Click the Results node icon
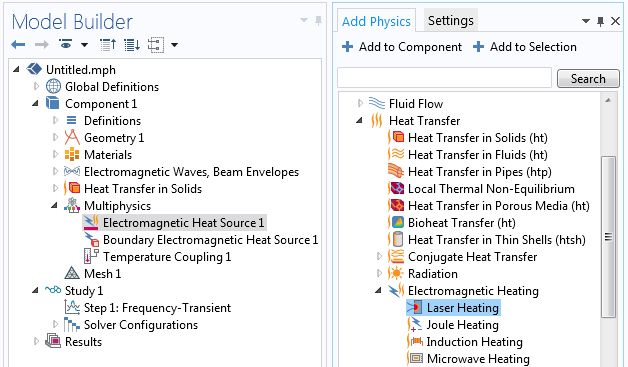The width and height of the screenshot is (628, 367). coord(53,341)
